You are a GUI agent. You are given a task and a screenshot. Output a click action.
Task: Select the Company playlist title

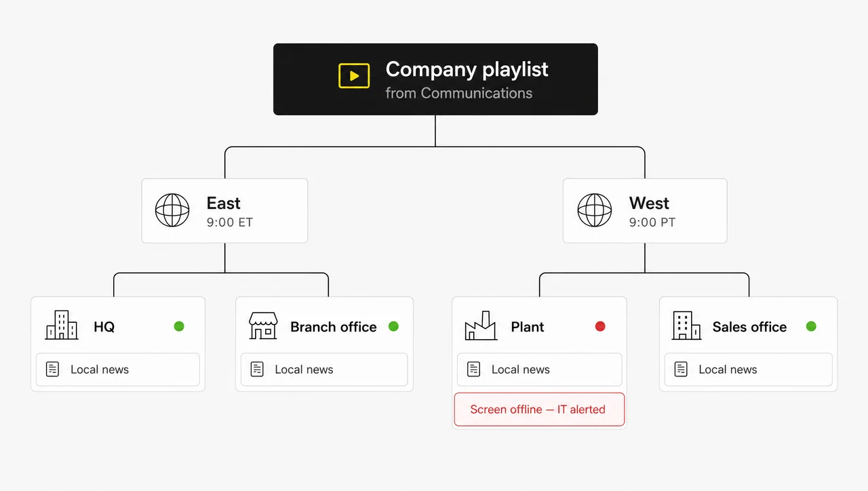click(x=467, y=69)
